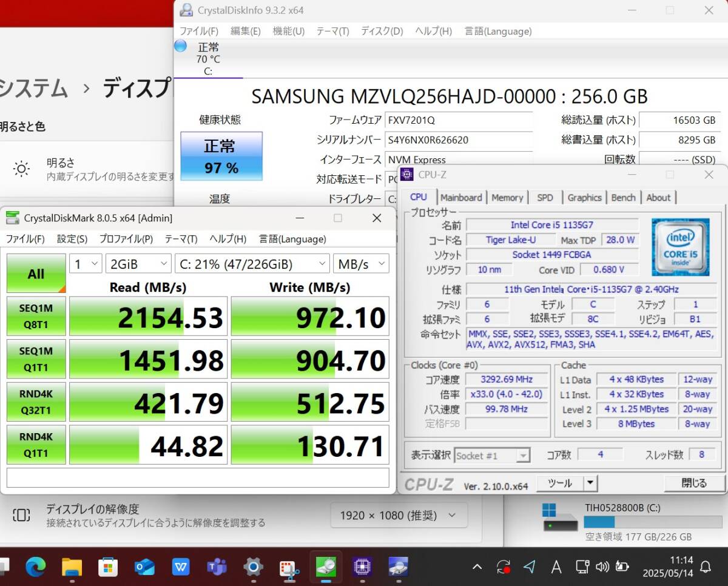Open Snipping Tool from the taskbar
The image size is (728, 586).
pyautogui.click(x=289, y=567)
